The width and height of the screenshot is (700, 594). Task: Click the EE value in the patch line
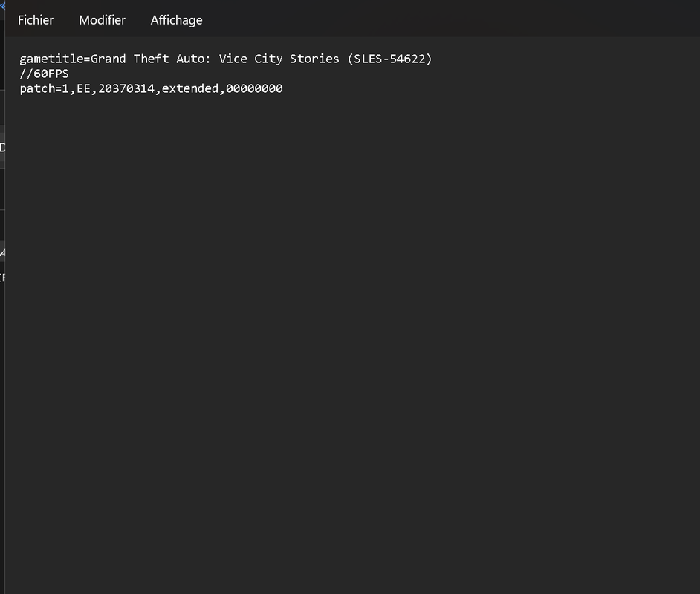[83, 89]
